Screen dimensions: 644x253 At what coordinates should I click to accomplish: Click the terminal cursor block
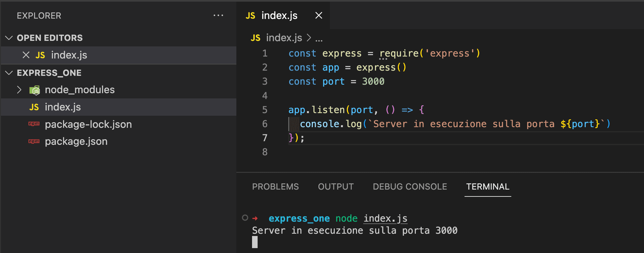pyautogui.click(x=255, y=242)
